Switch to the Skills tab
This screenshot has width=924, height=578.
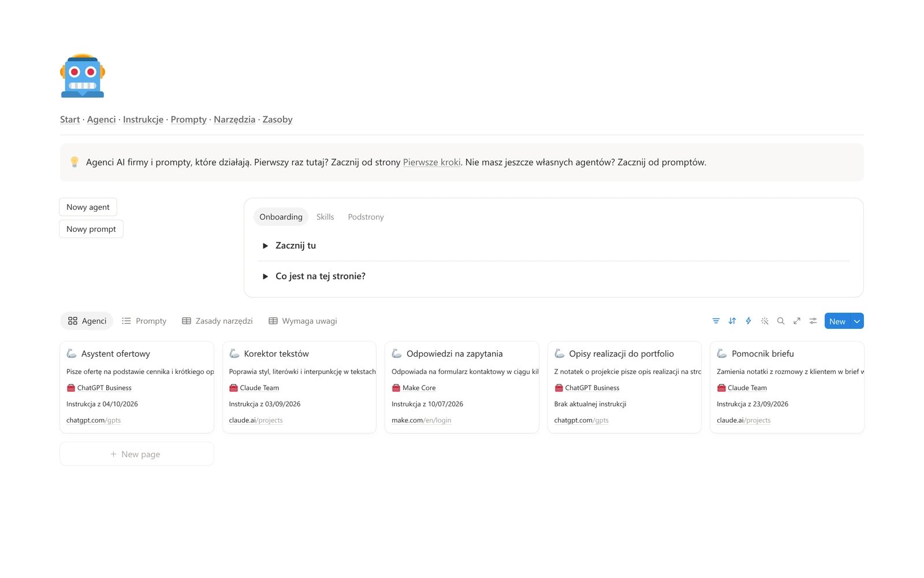pos(325,217)
